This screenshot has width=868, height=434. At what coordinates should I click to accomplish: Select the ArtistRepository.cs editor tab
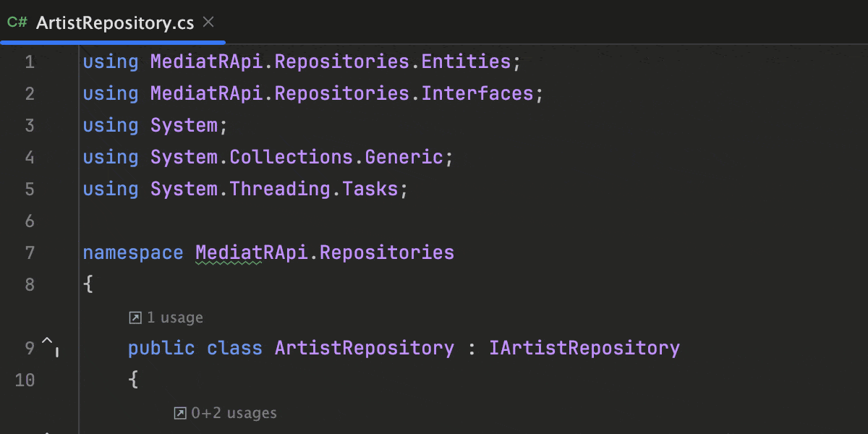[x=115, y=23]
